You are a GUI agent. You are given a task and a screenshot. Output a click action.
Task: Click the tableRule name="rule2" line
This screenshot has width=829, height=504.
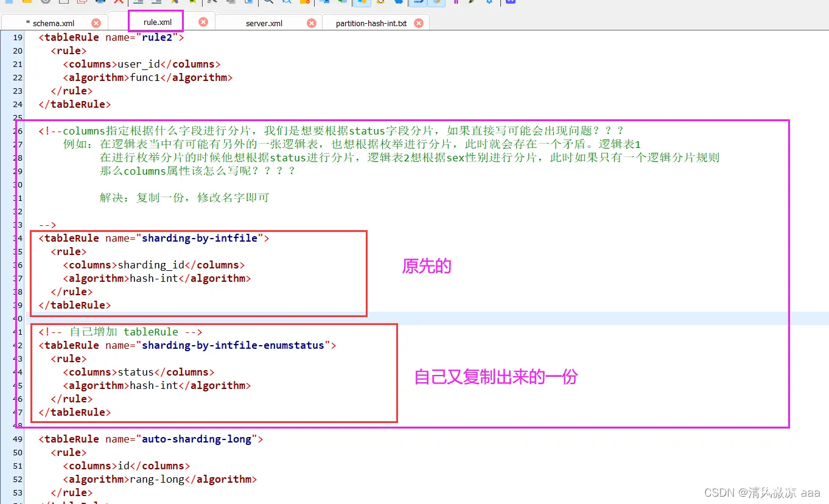[111, 37]
